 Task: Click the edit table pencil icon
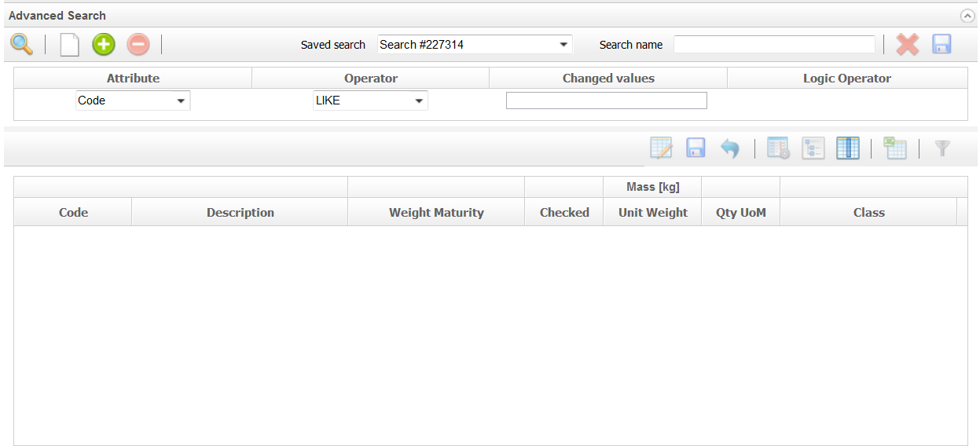661,148
